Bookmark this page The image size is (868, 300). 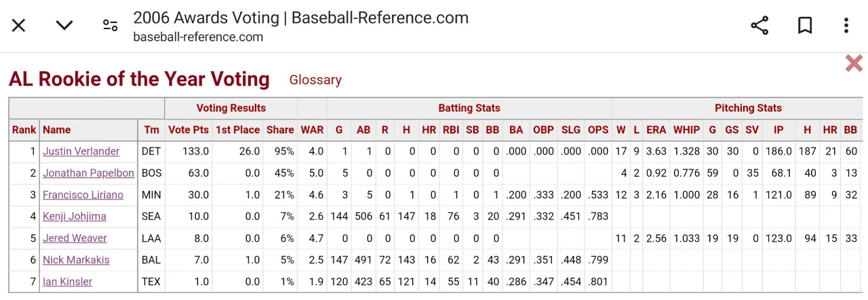point(805,26)
